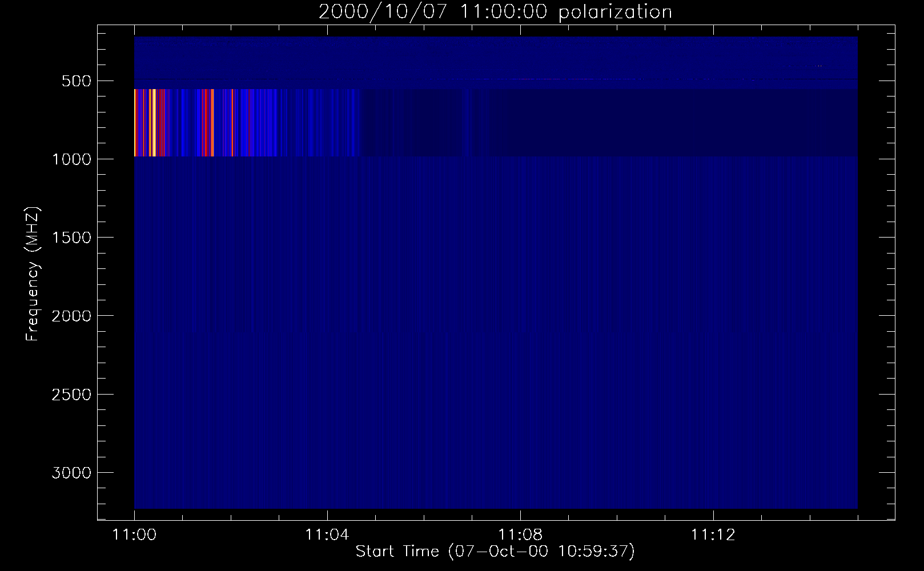924x571 pixels.
Task: Click the 'Start Time (07-Oct-00 10:59:37)' label
Action: click(495, 552)
